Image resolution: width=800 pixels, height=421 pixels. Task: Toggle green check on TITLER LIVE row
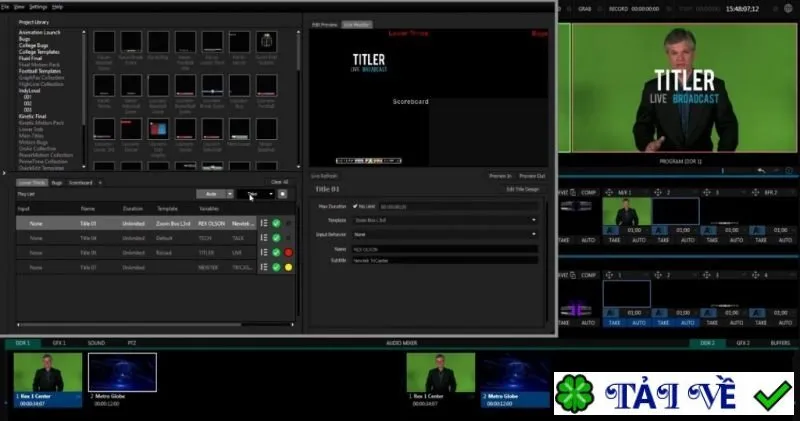tap(277, 253)
